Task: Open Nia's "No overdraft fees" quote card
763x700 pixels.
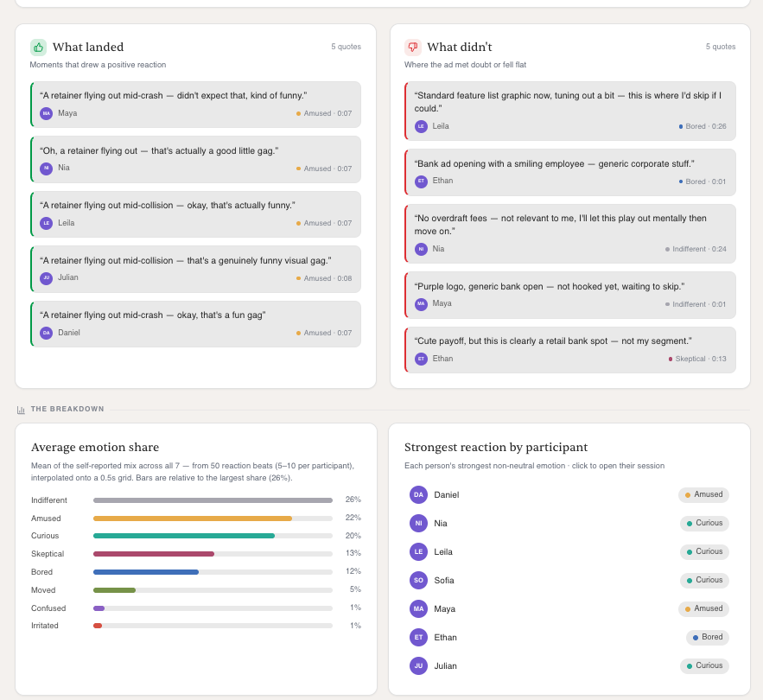Action: tap(570, 233)
